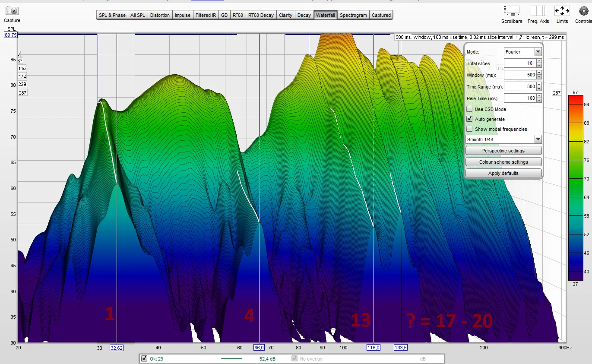Click the Rise Time (ms) field
The width and height of the screenshot is (592, 364).
(x=520, y=98)
